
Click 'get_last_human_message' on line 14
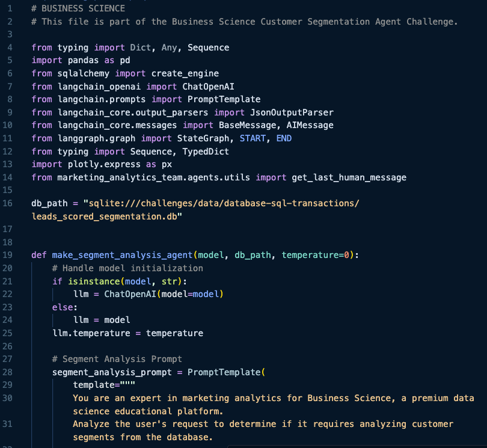click(349, 177)
